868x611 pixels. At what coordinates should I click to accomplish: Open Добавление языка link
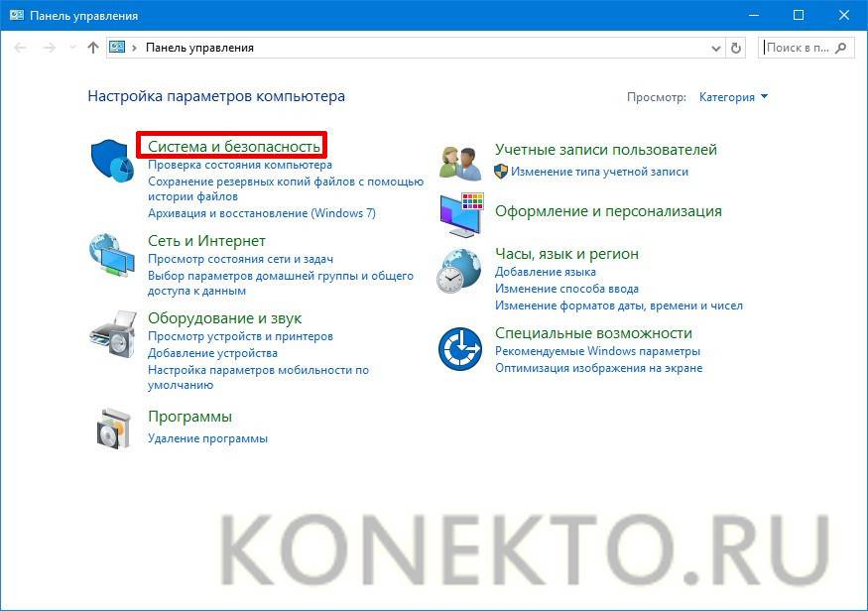pyautogui.click(x=546, y=272)
